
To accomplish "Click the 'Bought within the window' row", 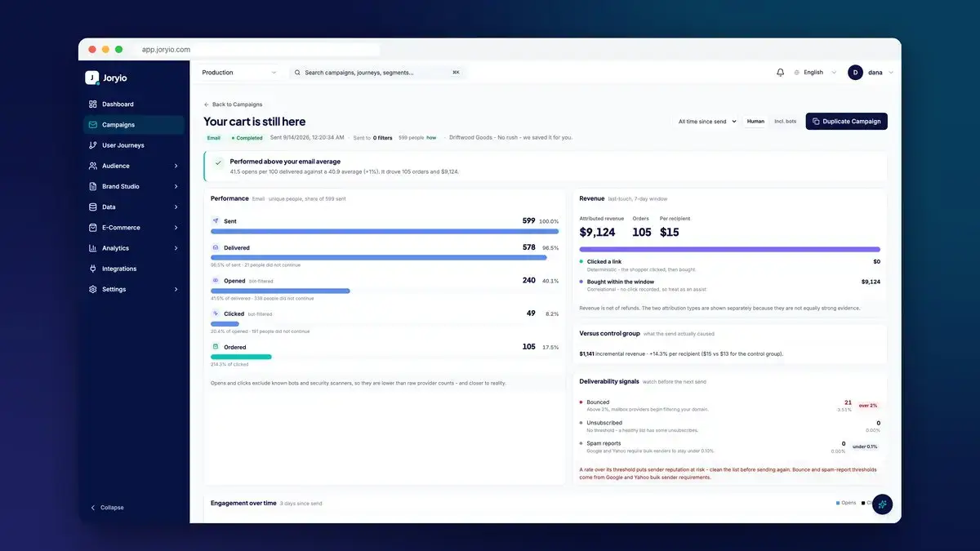I will pyautogui.click(x=730, y=285).
